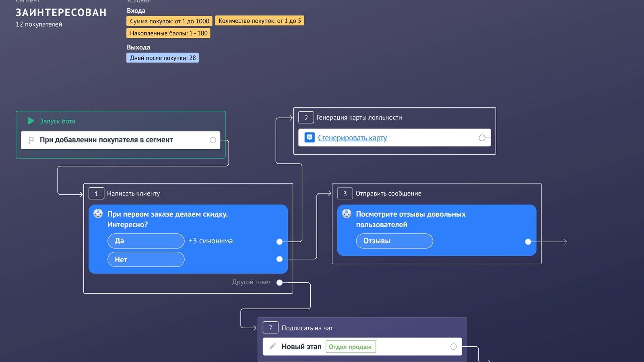The width and height of the screenshot is (644, 362).
Task: Click the Генерация карты лояльности block title
Action: tap(359, 117)
